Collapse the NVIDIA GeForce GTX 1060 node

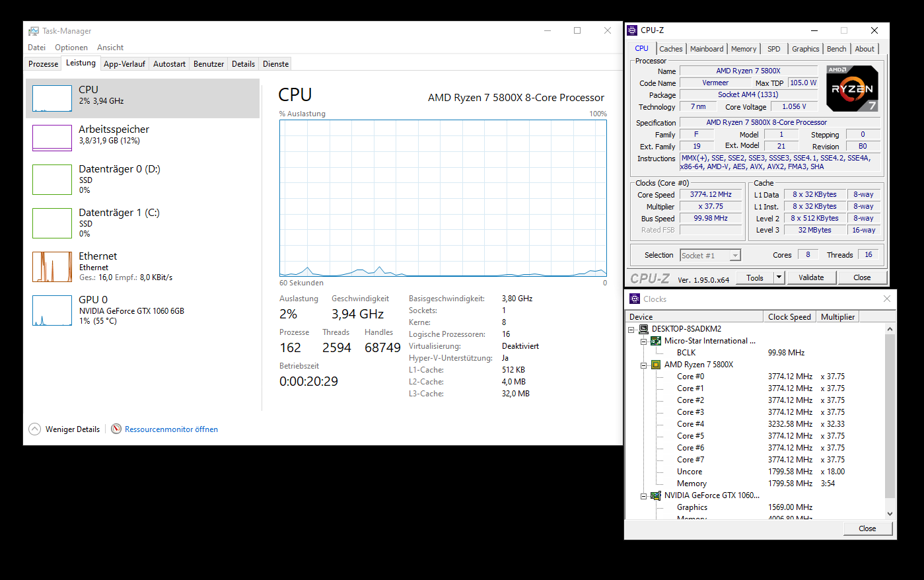point(643,495)
